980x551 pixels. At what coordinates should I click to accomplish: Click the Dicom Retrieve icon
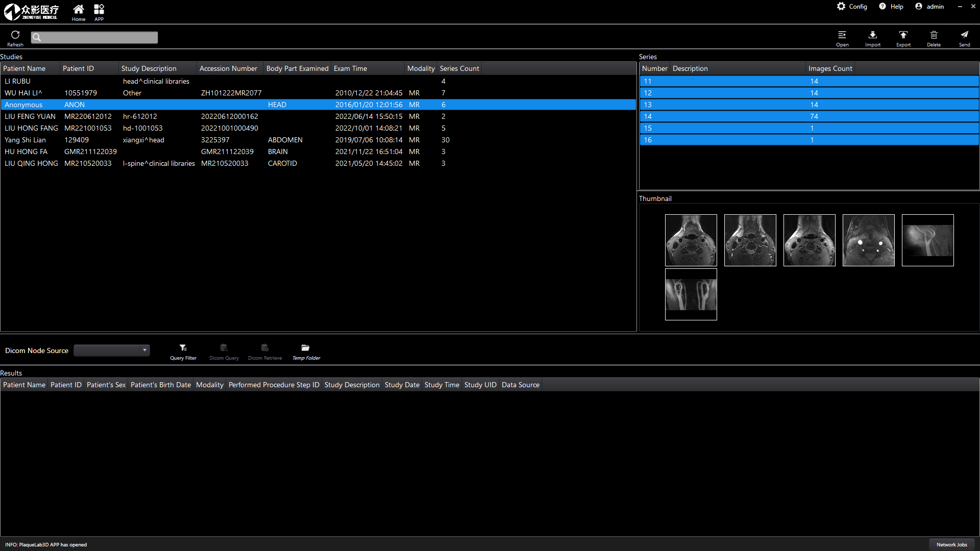click(265, 352)
